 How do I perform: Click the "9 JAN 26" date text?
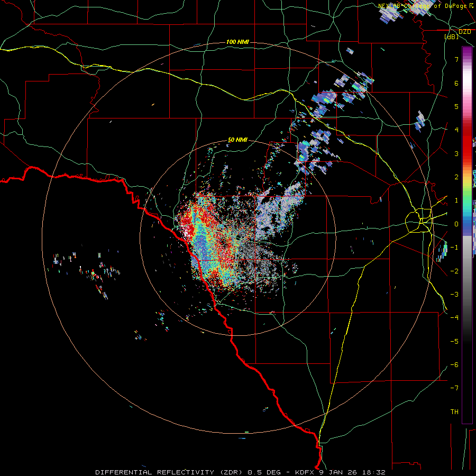click(338, 472)
